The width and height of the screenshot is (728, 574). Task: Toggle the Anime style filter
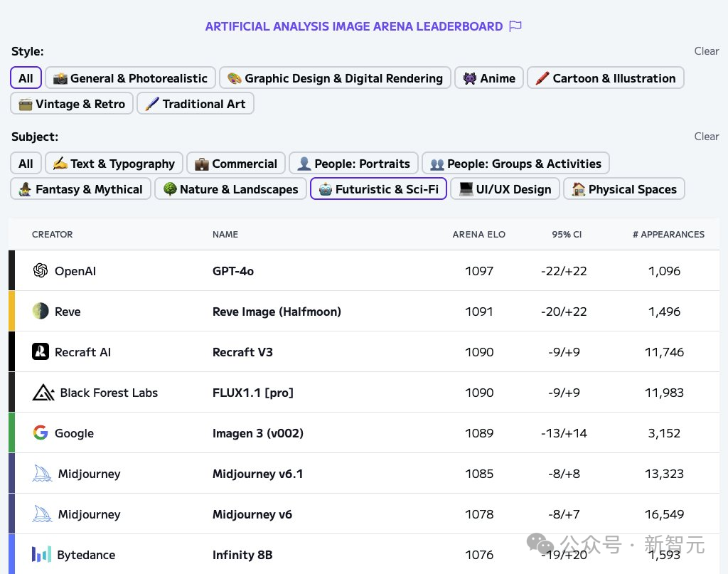(489, 78)
